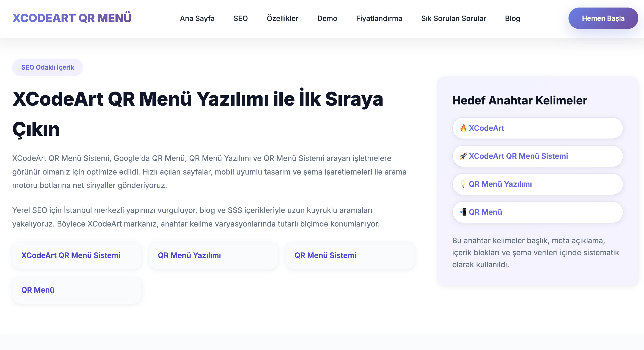Click the rocket icon in keyword list
The height and width of the screenshot is (350, 644).
pos(463,156)
